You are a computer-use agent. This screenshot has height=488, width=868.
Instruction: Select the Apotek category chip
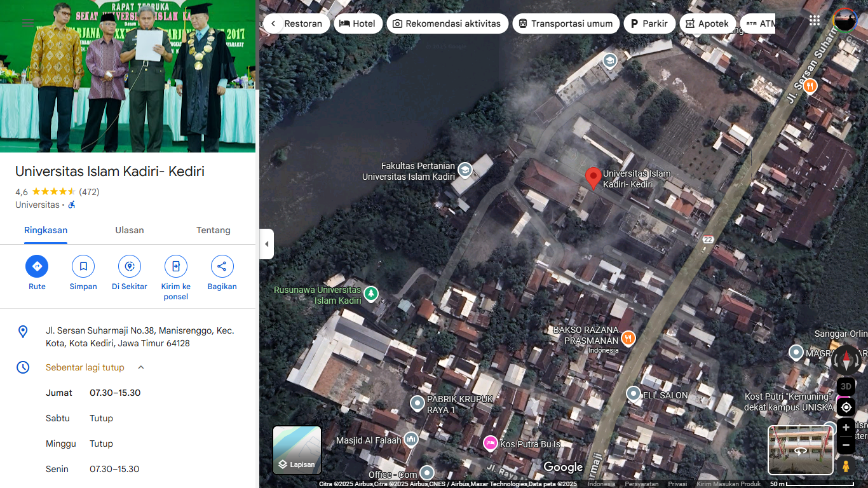click(x=707, y=24)
